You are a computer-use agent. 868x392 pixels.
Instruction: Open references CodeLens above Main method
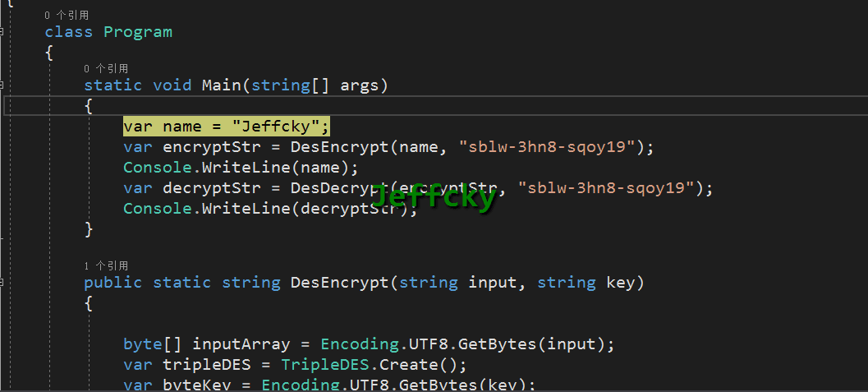click(106, 68)
